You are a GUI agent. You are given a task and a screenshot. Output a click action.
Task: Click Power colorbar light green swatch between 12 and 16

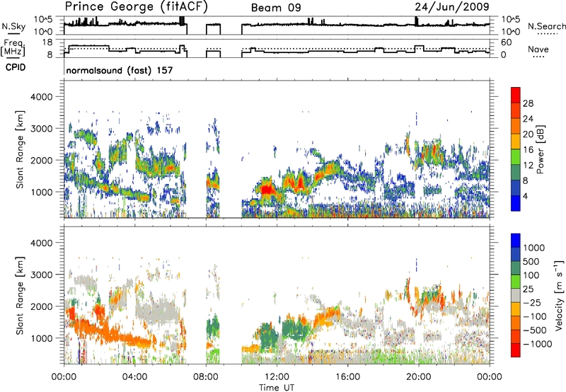coord(516,157)
